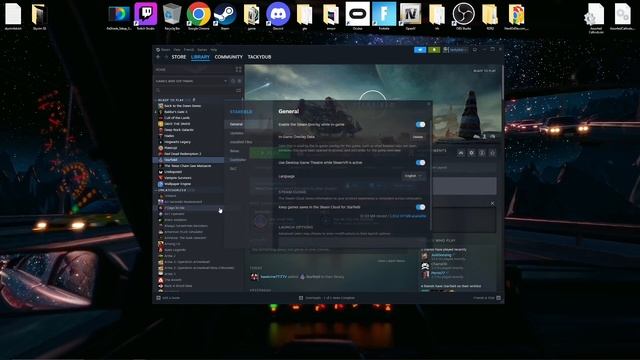Open the Help menu in Steam

pos(214,50)
